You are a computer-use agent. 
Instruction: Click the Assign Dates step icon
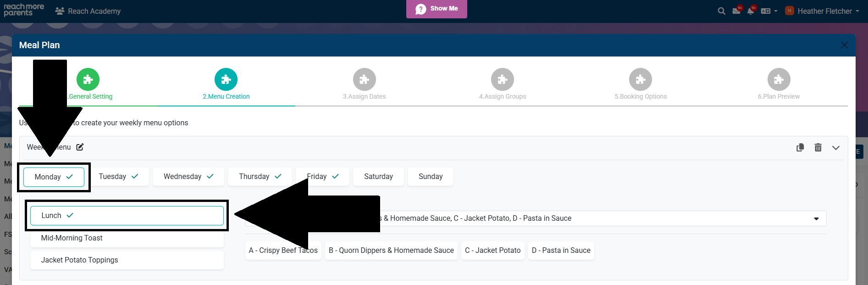click(364, 80)
